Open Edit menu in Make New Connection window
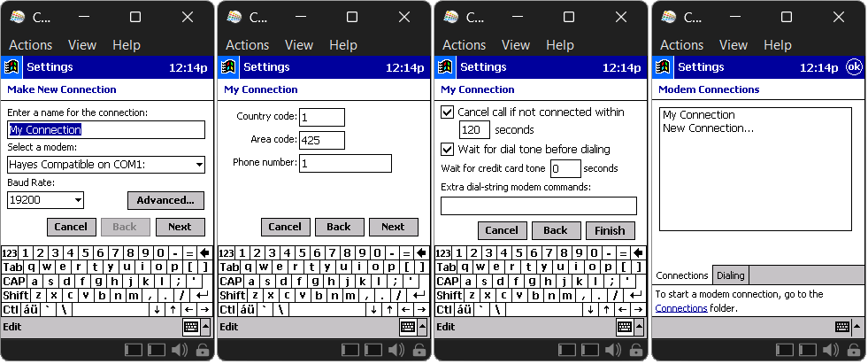This screenshot has height=364, width=868. click(x=12, y=327)
